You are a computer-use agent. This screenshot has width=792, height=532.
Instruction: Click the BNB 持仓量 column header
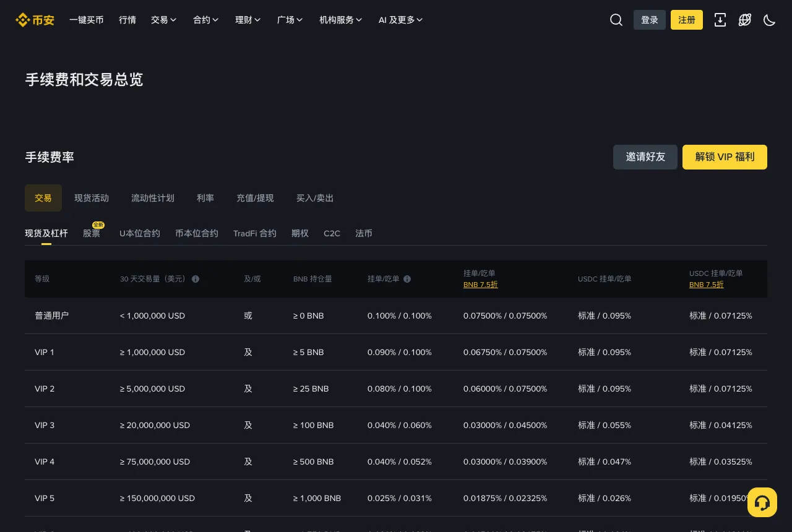coord(312,279)
